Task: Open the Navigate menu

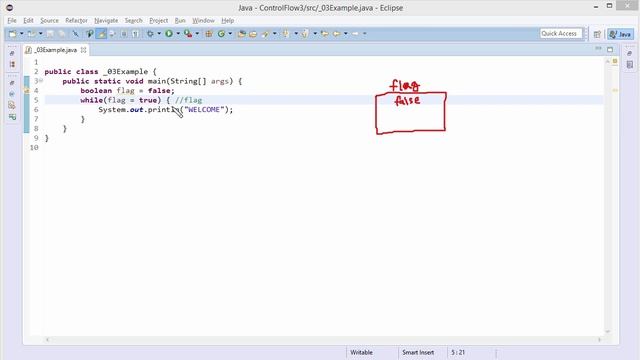Action: pyautogui.click(x=106, y=20)
